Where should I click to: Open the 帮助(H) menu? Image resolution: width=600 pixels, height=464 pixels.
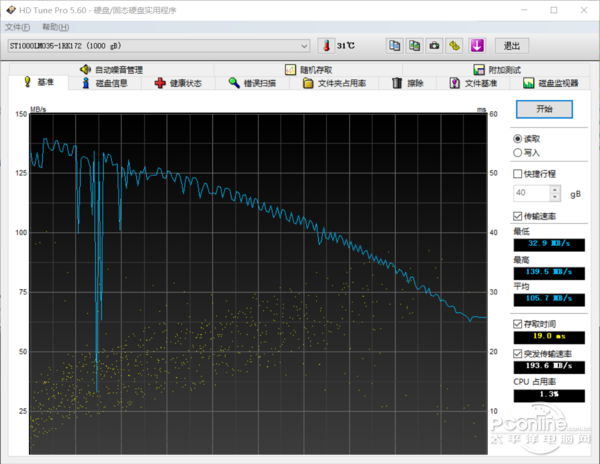point(56,27)
